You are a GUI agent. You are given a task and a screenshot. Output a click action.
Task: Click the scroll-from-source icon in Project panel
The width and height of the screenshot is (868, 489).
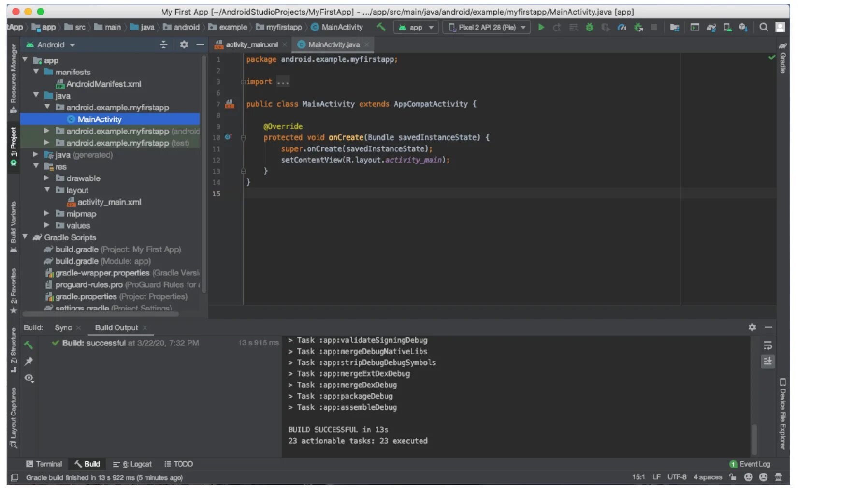(163, 44)
